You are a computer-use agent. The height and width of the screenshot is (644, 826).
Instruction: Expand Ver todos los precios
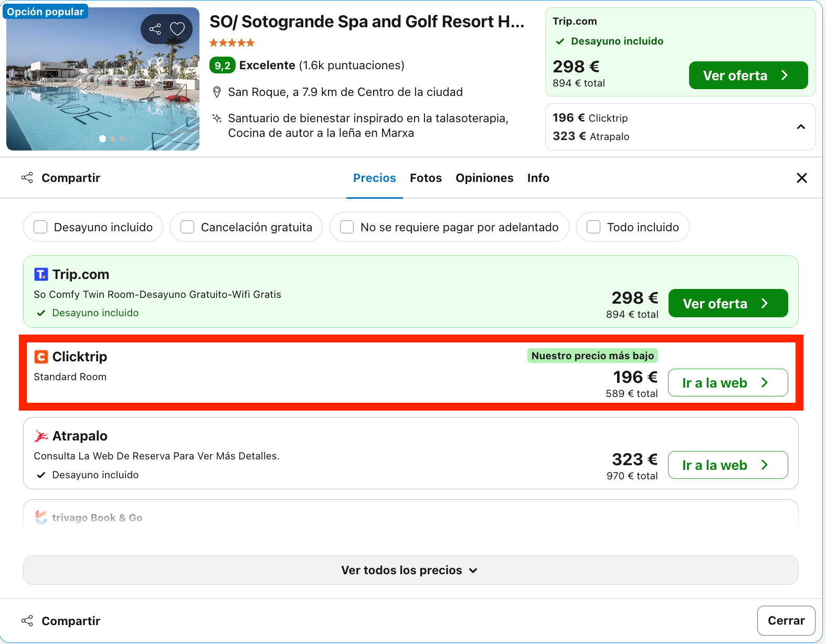click(410, 570)
